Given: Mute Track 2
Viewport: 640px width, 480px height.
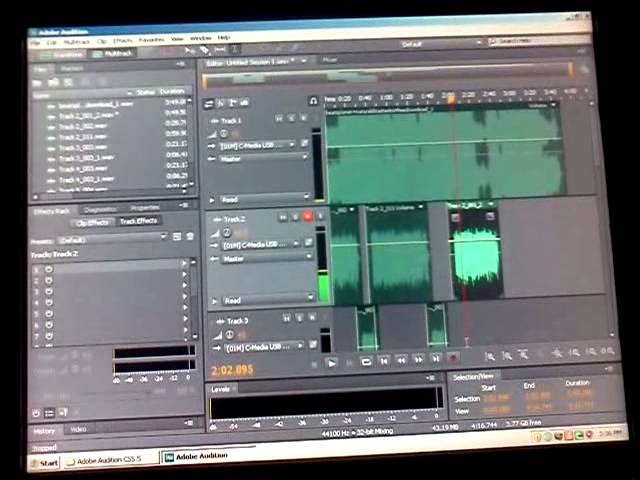Looking at the screenshot, I should (282, 218).
